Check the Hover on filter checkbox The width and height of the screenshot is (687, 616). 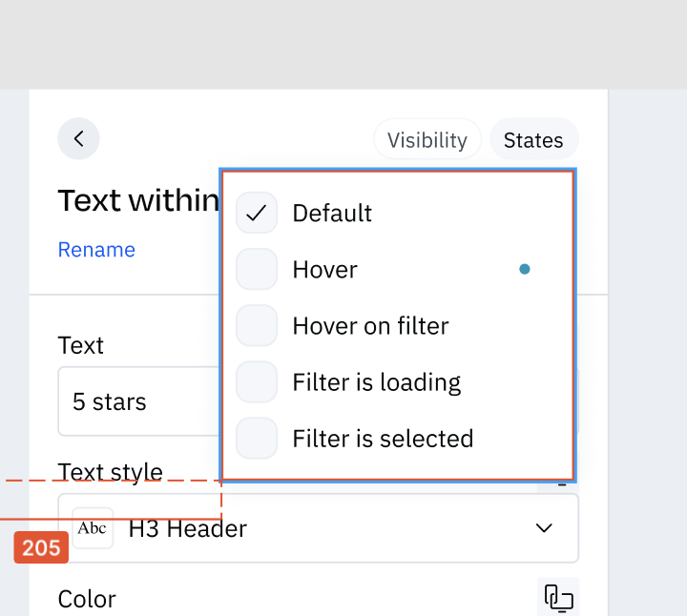(257, 326)
